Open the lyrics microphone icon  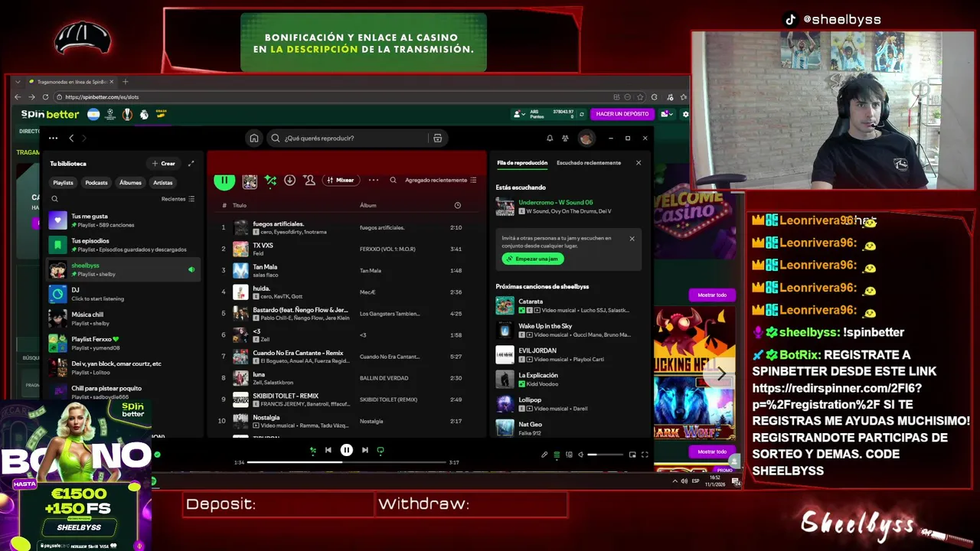[x=544, y=455]
